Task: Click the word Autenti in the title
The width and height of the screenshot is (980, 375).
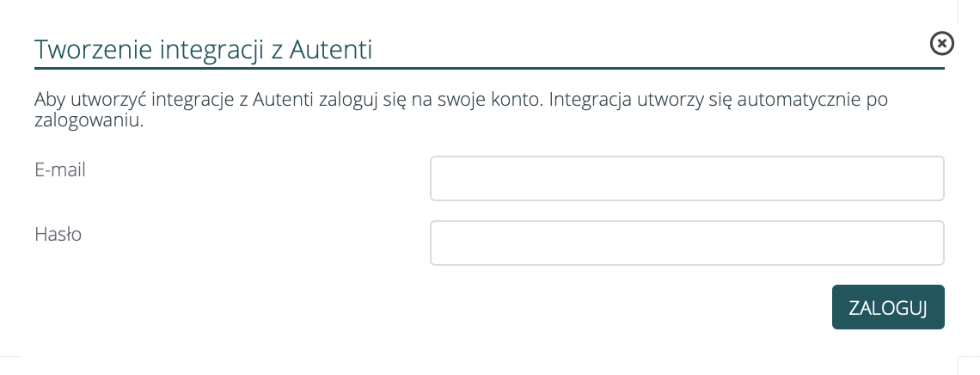Action: 330,49
